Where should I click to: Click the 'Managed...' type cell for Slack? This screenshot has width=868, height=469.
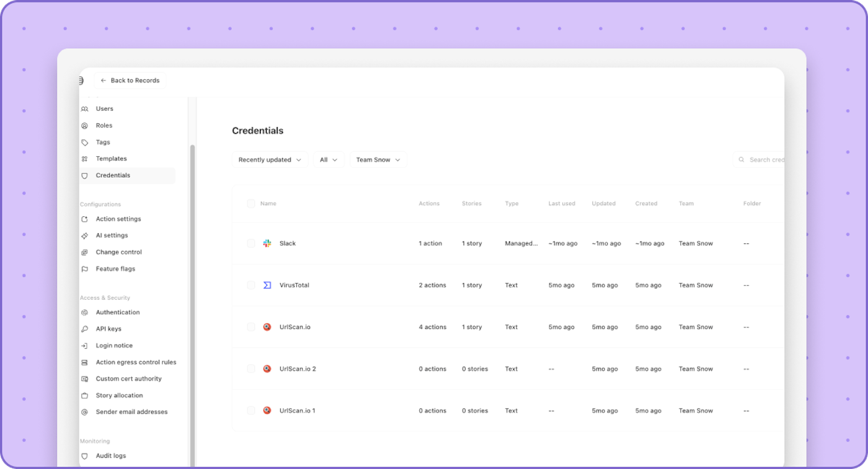521,243
